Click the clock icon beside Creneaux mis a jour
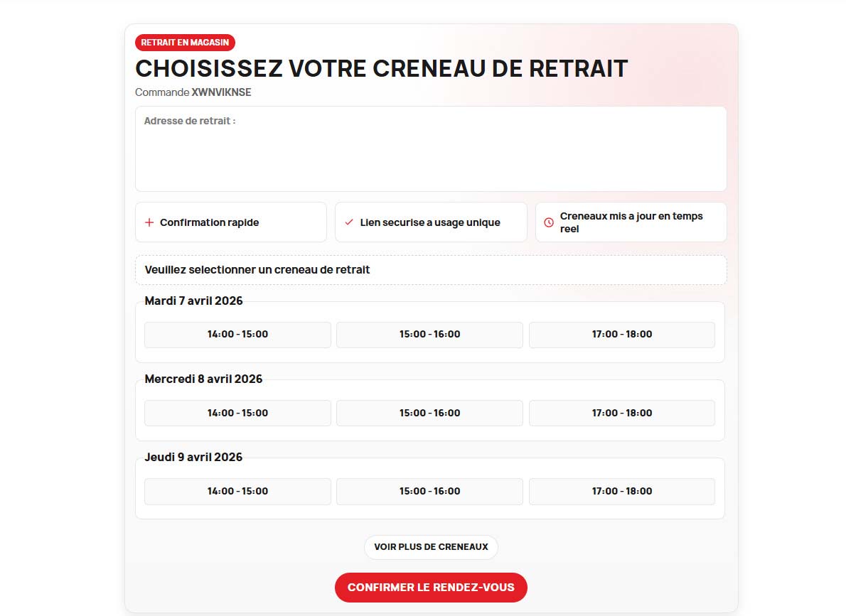846x616 pixels. (x=549, y=222)
